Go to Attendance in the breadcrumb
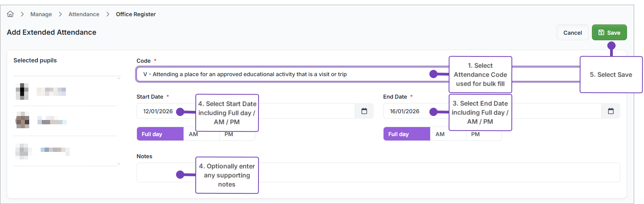Screen dimensions: 644x204 (84, 14)
